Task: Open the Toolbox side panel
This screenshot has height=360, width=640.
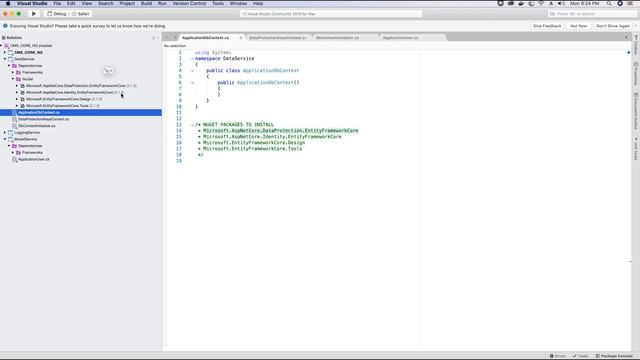Action: click(x=636, y=45)
